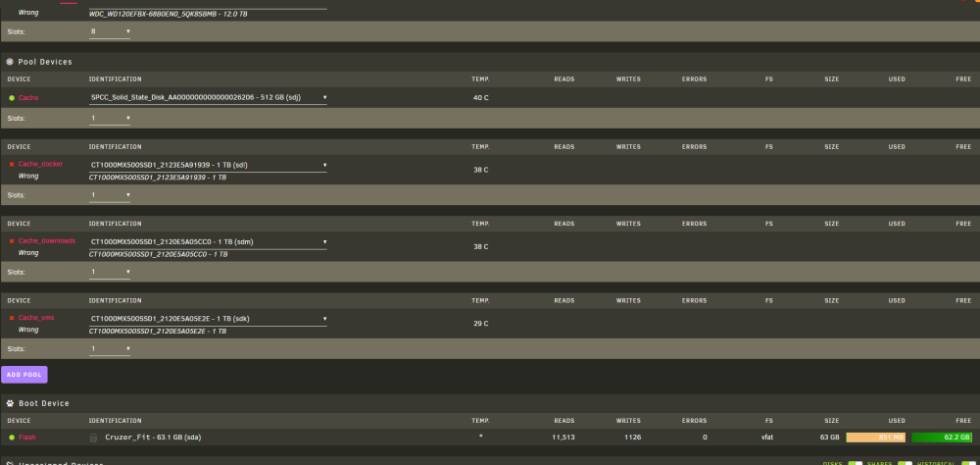This screenshot has height=465, width=980.
Task: Toggle the SHARES switch at the bottom
Action: [x=905, y=464]
